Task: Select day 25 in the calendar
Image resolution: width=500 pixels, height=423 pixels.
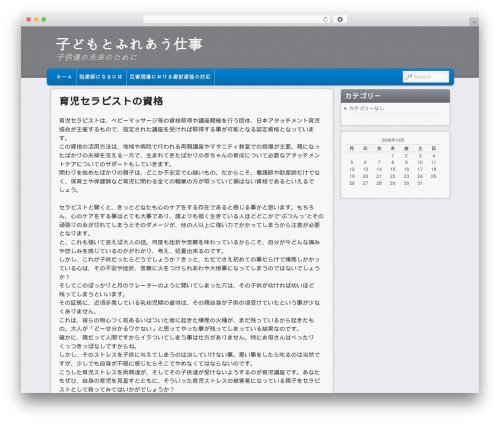Action: point(433,176)
